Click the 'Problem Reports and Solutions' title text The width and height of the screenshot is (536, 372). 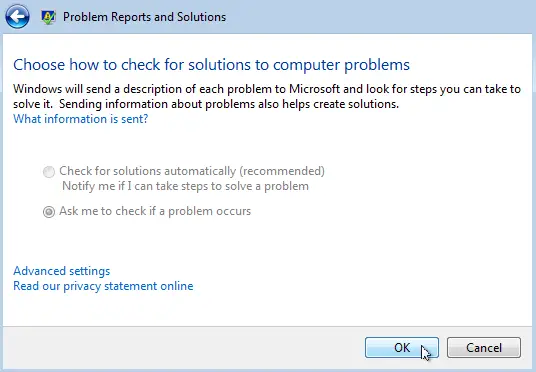(145, 17)
